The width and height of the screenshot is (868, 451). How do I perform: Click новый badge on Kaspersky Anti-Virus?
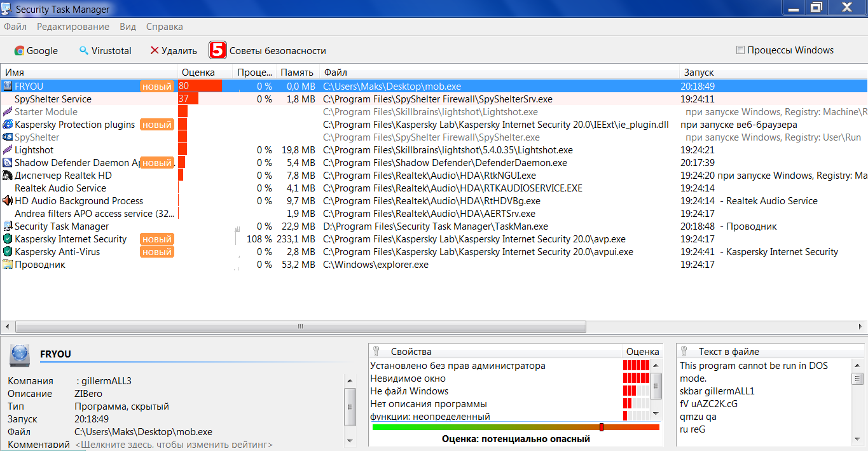[x=156, y=252]
